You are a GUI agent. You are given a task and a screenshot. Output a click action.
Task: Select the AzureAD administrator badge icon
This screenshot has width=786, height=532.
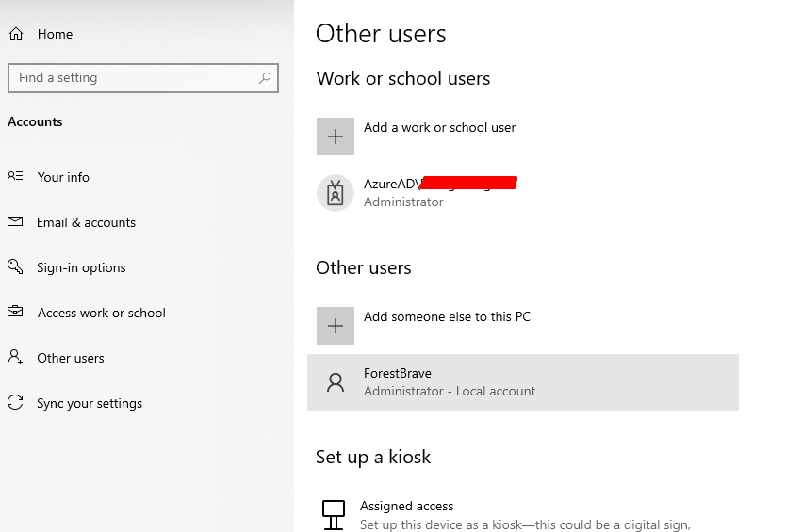point(336,193)
